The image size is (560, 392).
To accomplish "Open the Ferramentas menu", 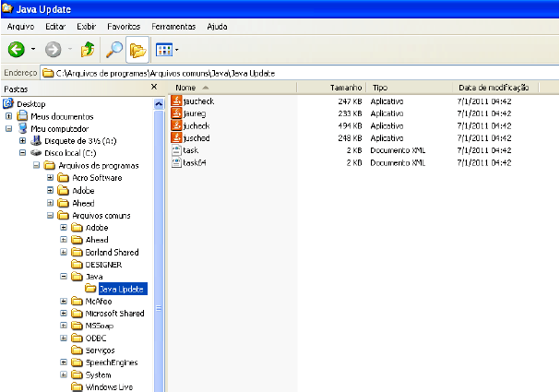I will click(x=175, y=27).
